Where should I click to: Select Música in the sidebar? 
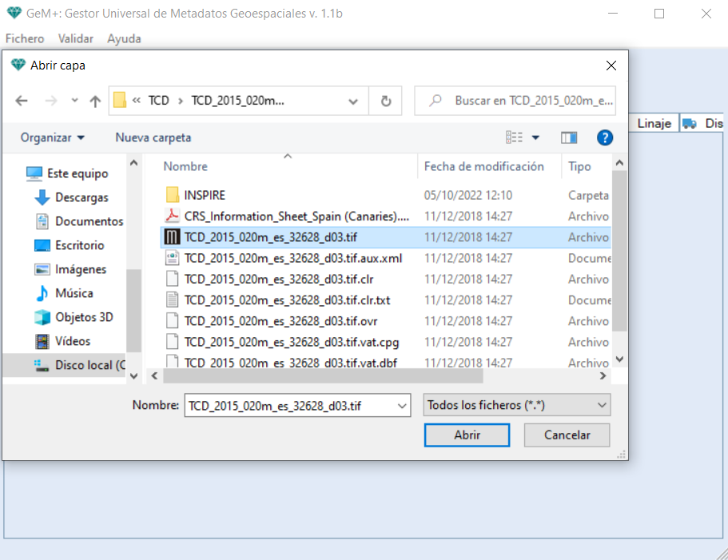point(74,293)
